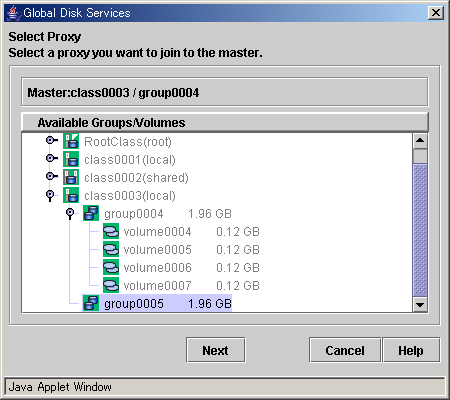
Task: Open Help for this dialog
Action: tap(411, 350)
